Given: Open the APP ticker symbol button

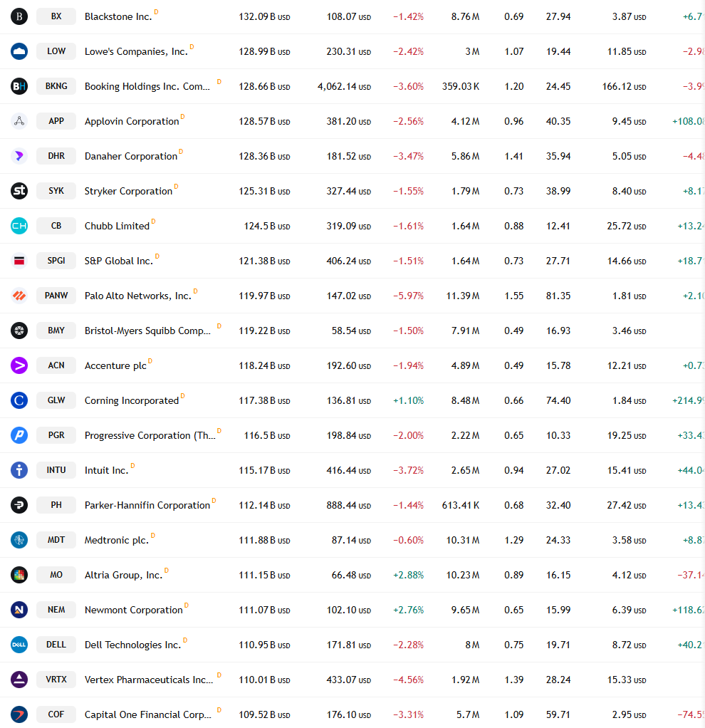Looking at the screenshot, I should (x=56, y=120).
